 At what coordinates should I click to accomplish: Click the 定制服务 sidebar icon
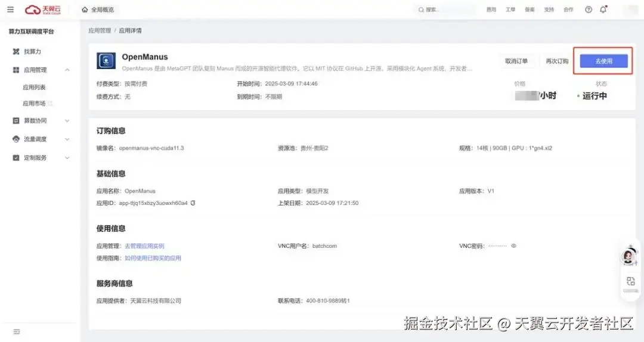tap(16, 158)
